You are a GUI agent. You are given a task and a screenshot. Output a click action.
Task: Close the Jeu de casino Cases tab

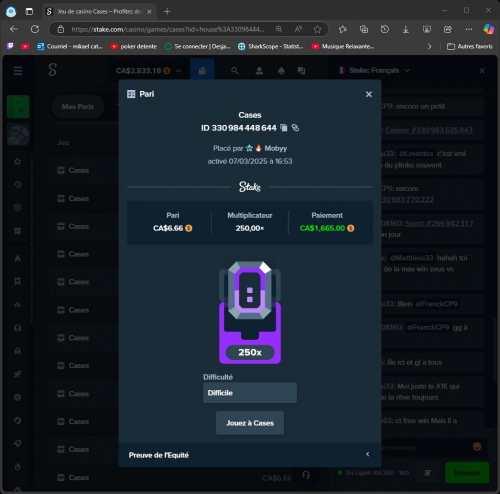click(x=149, y=12)
